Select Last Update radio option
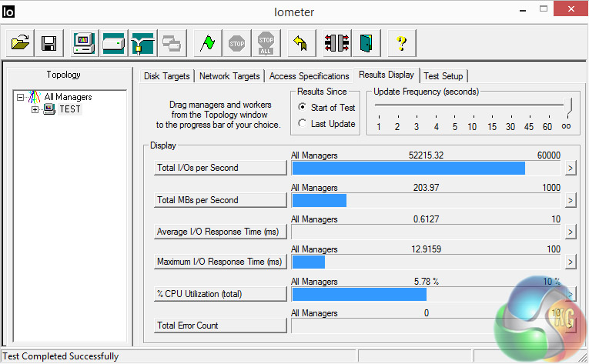The height and width of the screenshot is (364, 589). [x=302, y=123]
